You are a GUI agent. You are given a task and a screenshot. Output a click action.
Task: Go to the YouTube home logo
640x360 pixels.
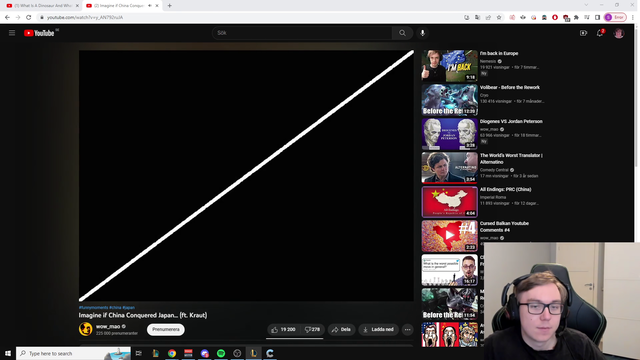coord(39,33)
